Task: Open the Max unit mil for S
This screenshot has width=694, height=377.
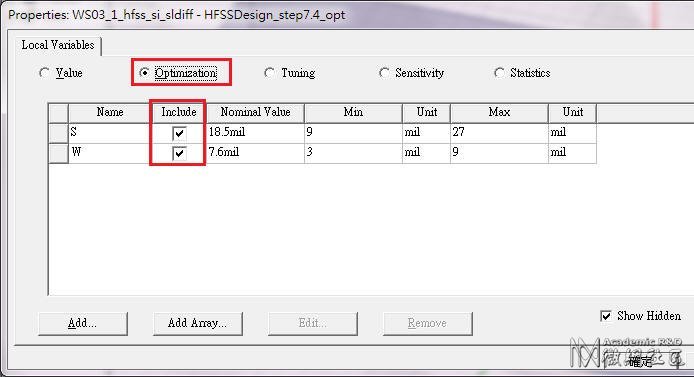Action: [572, 133]
